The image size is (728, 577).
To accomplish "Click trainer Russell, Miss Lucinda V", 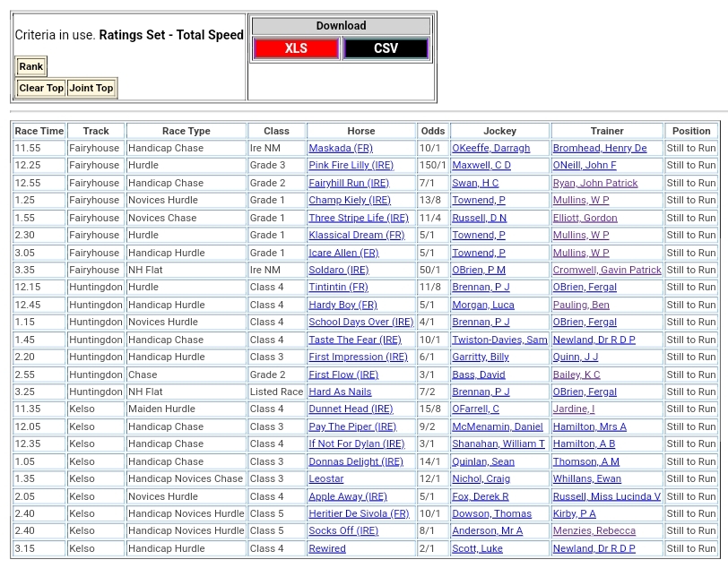I will 606,496.
